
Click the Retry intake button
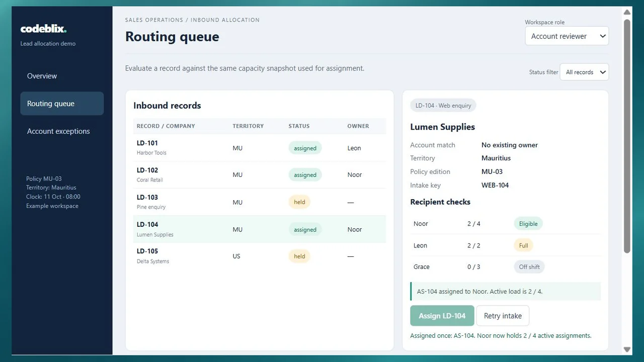pos(503,316)
